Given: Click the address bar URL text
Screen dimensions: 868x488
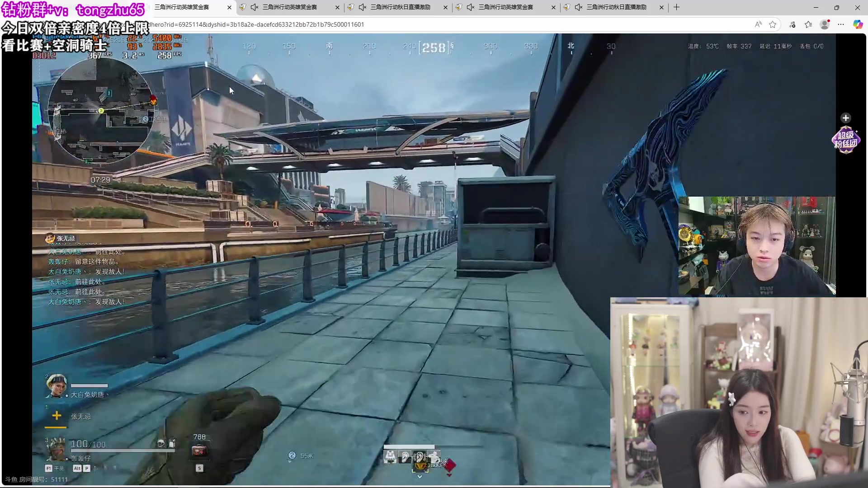Looking at the screenshot, I should tap(257, 24).
